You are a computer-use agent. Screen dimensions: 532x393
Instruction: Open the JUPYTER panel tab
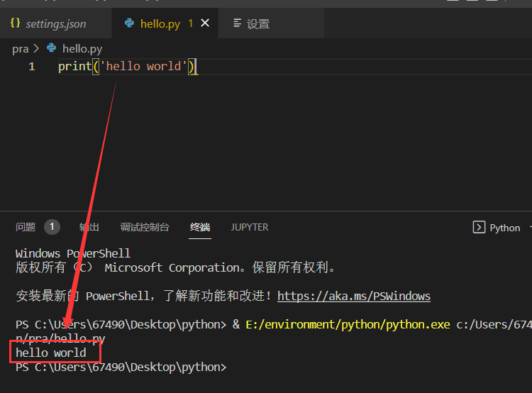coord(250,227)
